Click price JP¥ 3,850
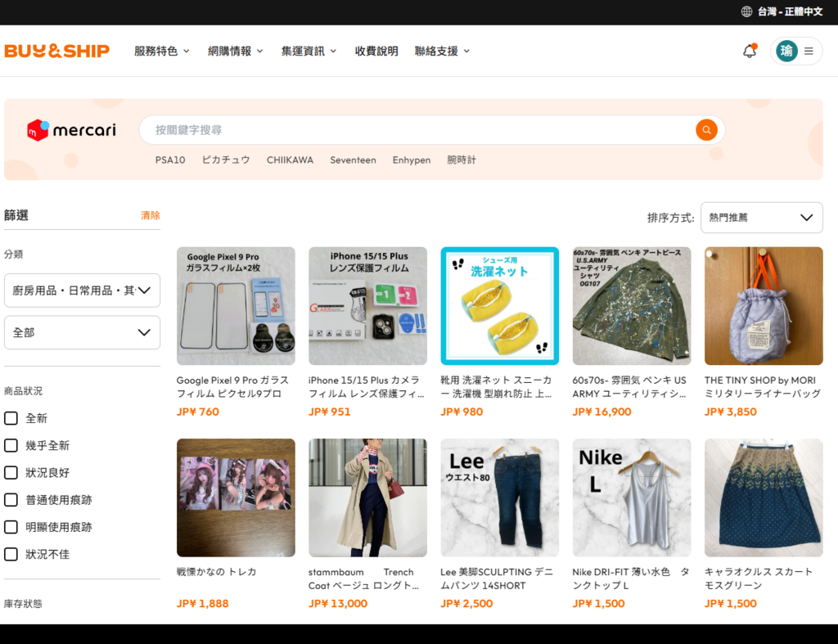The image size is (838, 644). 731,412
